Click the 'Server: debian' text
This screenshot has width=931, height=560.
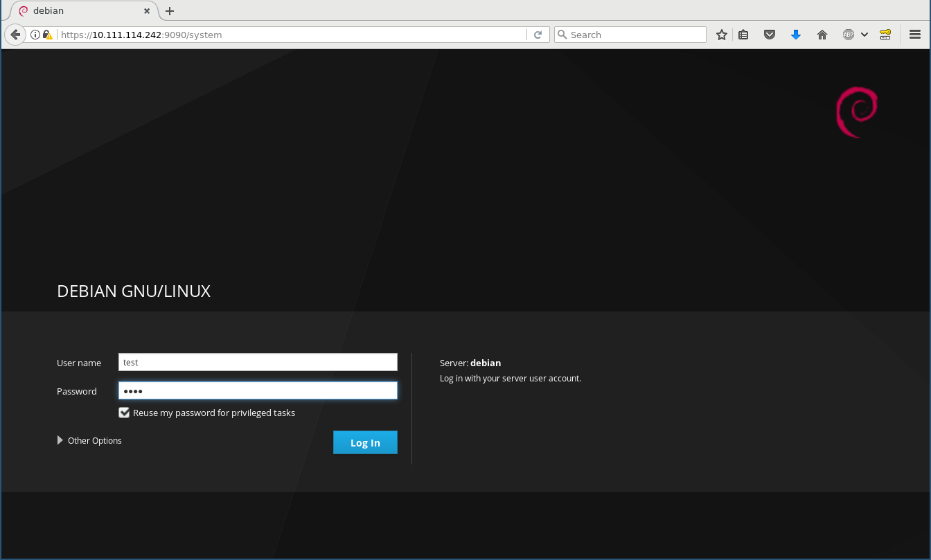click(x=470, y=363)
